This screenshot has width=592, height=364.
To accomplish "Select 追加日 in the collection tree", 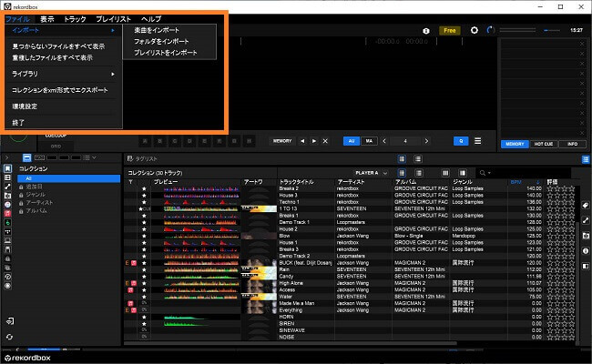I will pyautogui.click(x=34, y=187).
